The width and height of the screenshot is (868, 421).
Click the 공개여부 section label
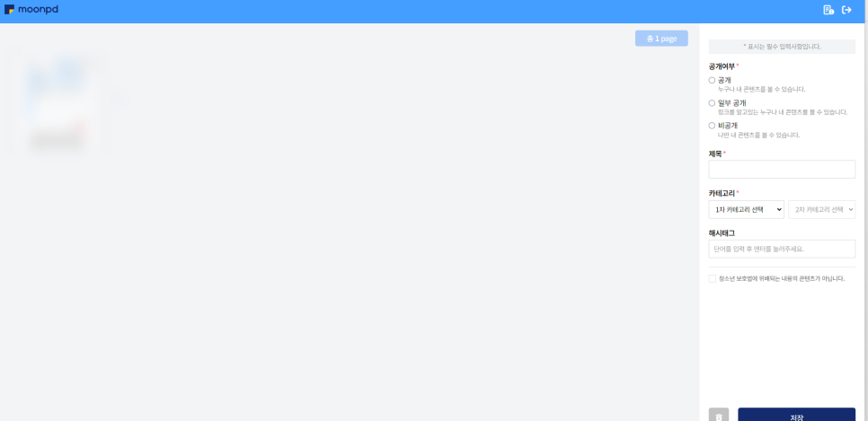(722, 66)
